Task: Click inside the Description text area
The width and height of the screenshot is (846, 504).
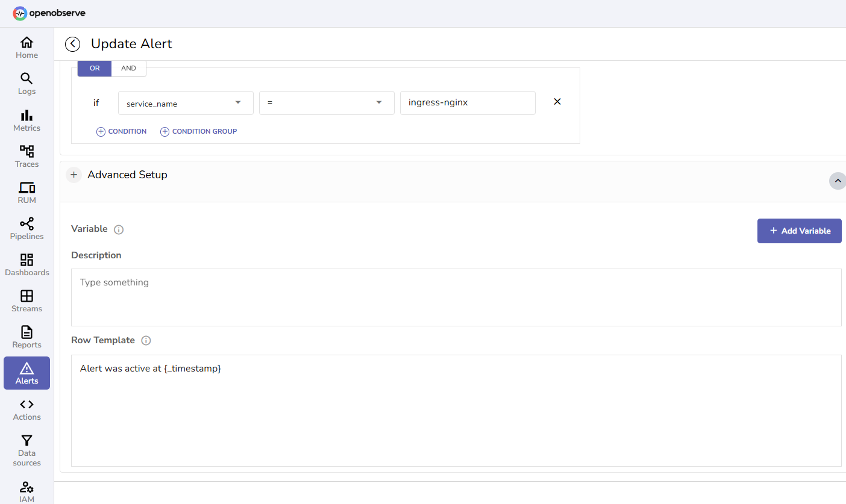Action: (456, 297)
